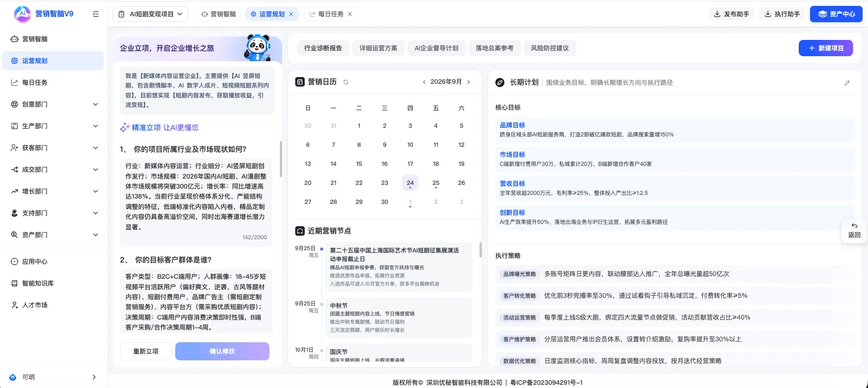Click the 生产部门 sidebar icon

[x=14, y=126]
